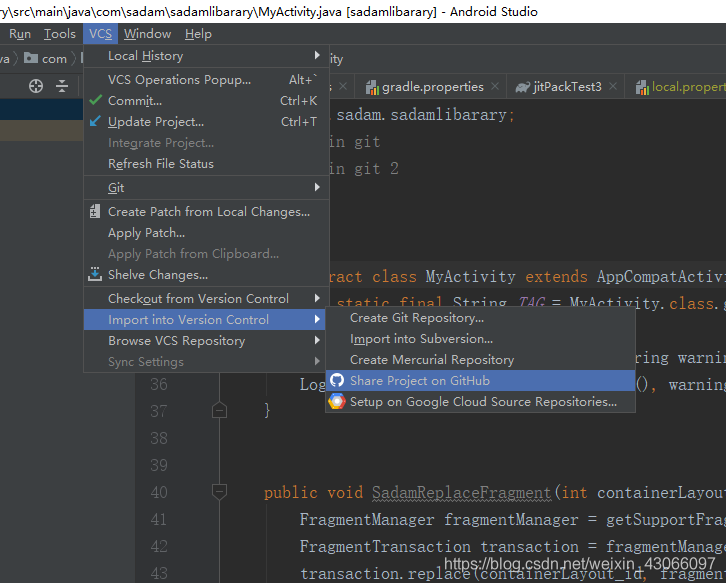726x583 pixels.
Task: Select Browse VCS Repository
Action: [206, 341]
